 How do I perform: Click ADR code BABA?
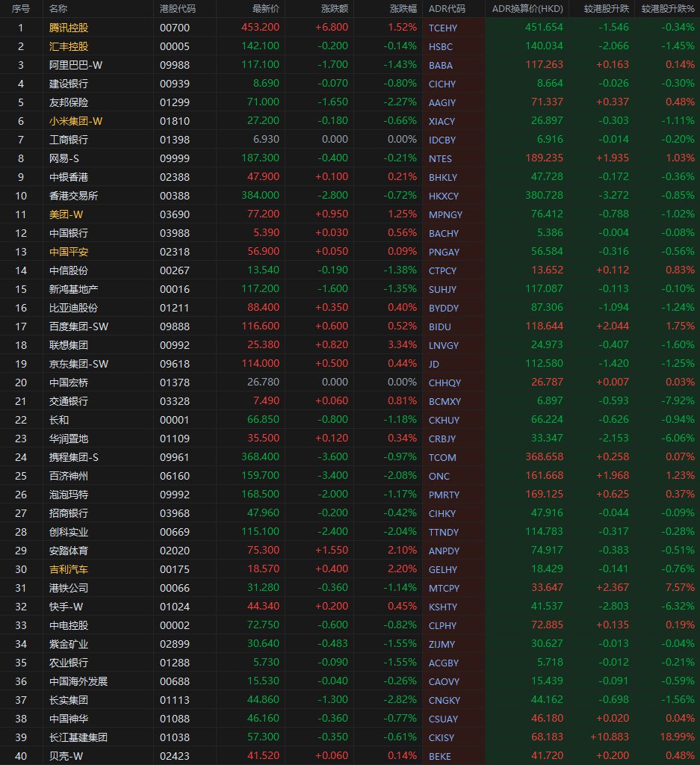click(441, 66)
